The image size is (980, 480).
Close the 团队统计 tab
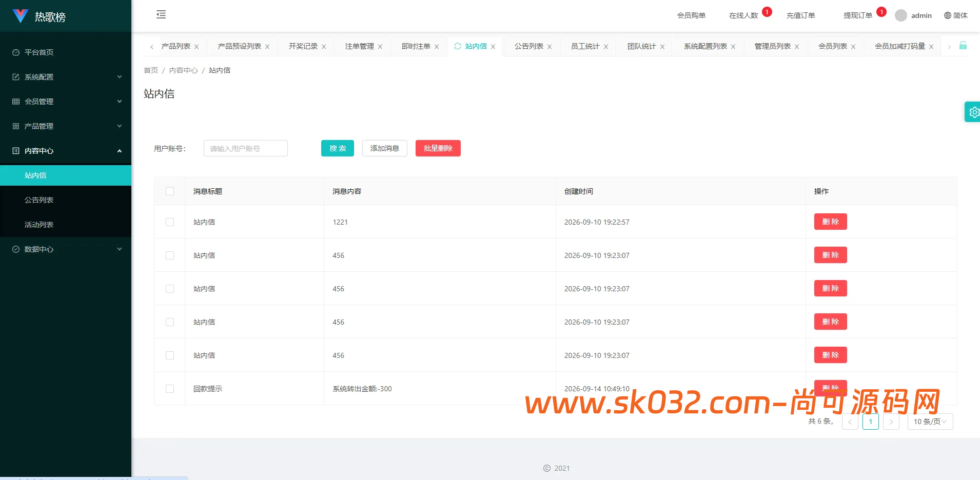pyautogui.click(x=662, y=47)
